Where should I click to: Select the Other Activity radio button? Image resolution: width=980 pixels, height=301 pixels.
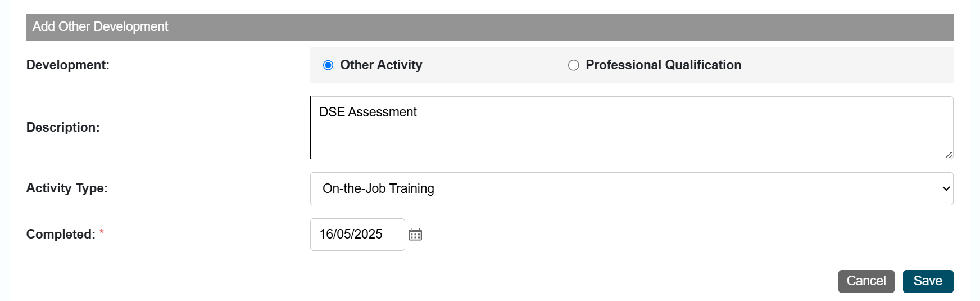pyautogui.click(x=328, y=65)
